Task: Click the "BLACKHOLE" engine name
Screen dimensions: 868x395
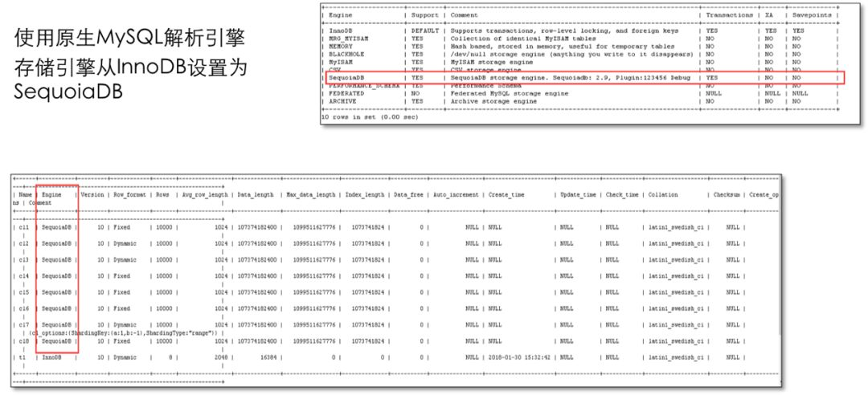Action: 346,55
